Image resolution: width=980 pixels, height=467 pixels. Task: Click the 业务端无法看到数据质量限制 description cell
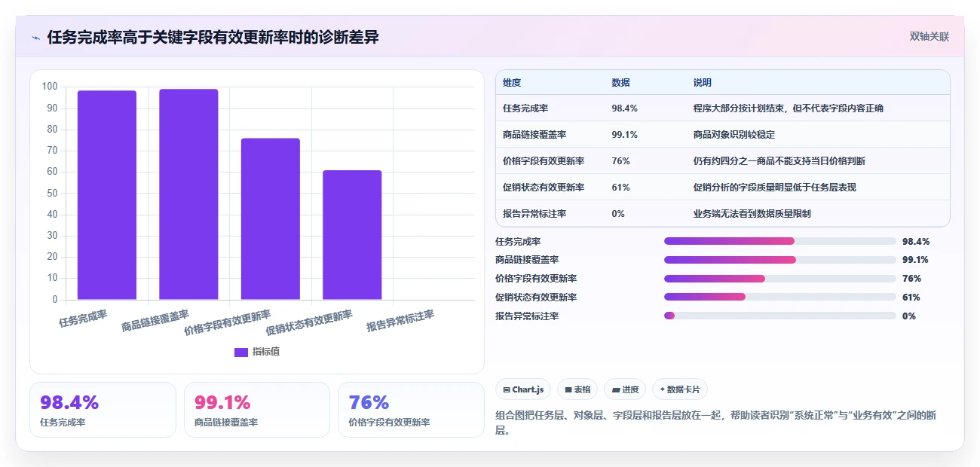pos(752,214)
